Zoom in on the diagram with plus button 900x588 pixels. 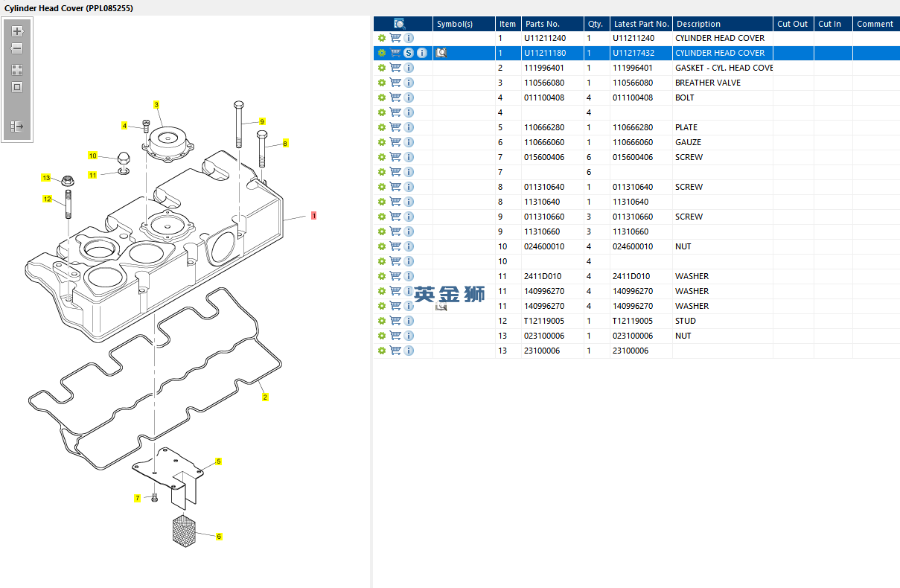tap(17, 31)
